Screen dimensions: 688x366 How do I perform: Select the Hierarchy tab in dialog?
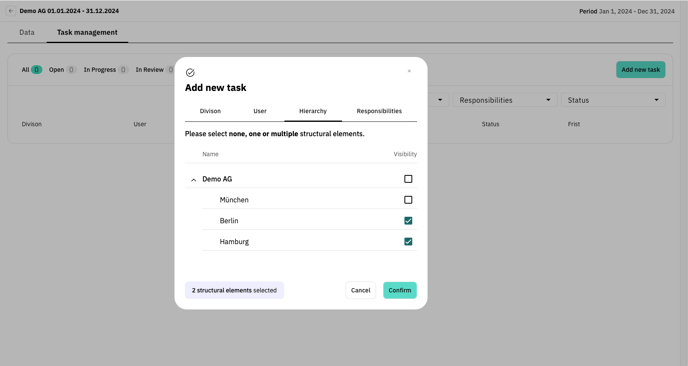[313, 111]
